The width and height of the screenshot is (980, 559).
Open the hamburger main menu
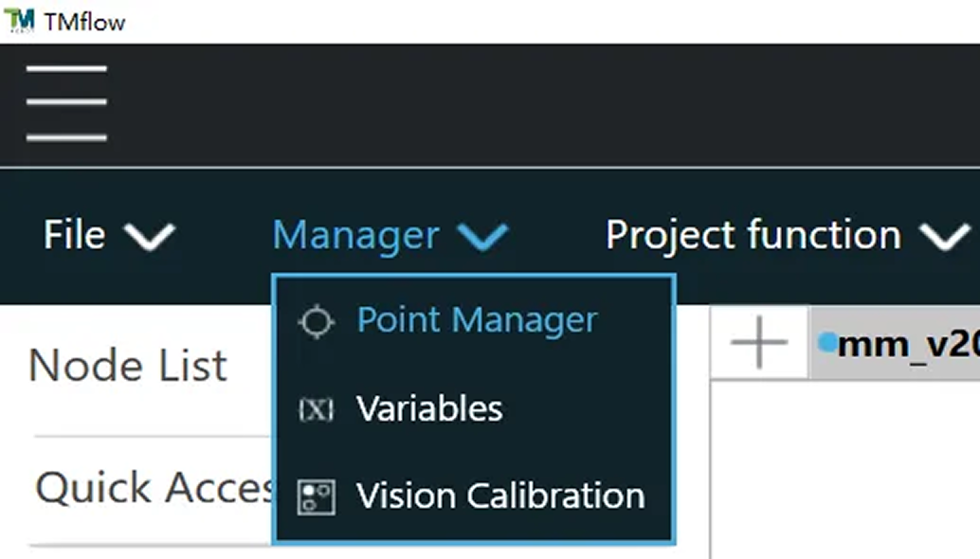click(x=66, y=103)
